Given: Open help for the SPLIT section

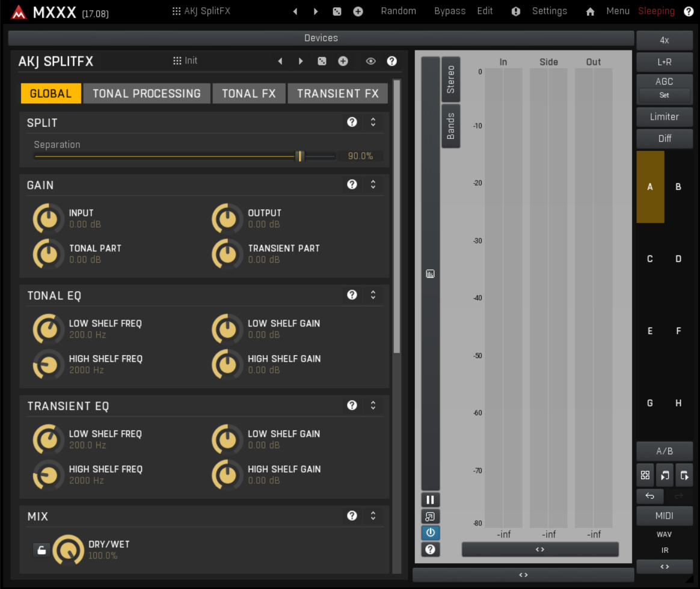Looking at the screenshot, I should click(x=352, y=122).
